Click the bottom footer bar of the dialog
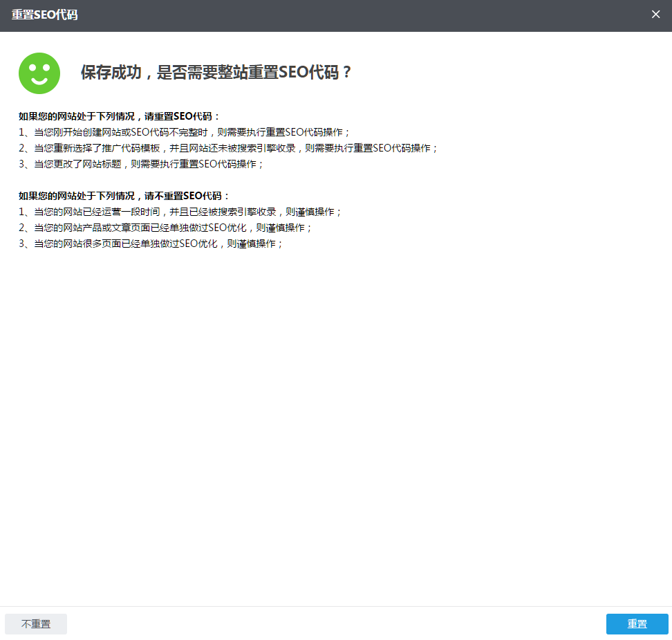This screenshot has height=640, width=672. pyautogui.click(x=336, y=623)
